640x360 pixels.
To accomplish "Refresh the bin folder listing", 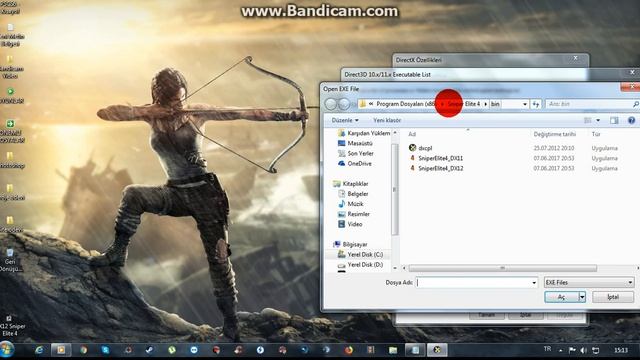I will click(536, 104).
